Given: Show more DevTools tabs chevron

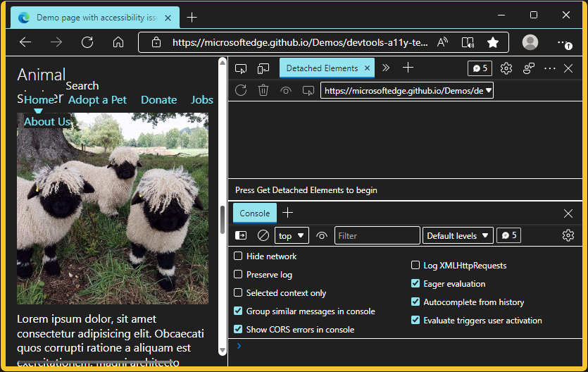Looking at the screenshot, I should [386, 68].
